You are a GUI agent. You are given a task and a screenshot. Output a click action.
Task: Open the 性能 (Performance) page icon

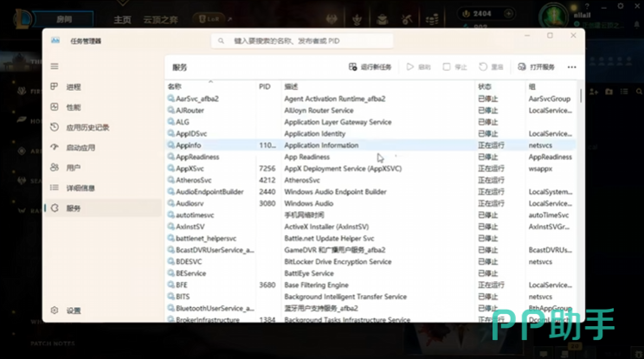[55, 107]
